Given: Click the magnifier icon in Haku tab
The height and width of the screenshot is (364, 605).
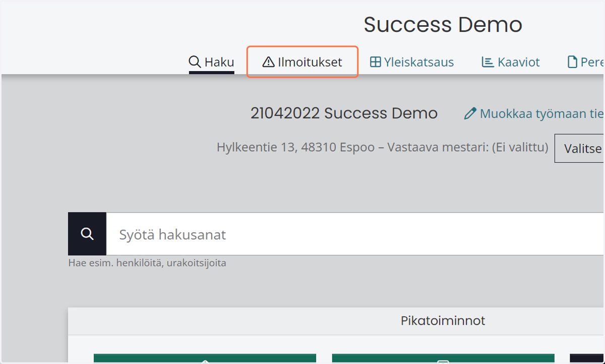Looking at the screenshot, I should [195, 62].
